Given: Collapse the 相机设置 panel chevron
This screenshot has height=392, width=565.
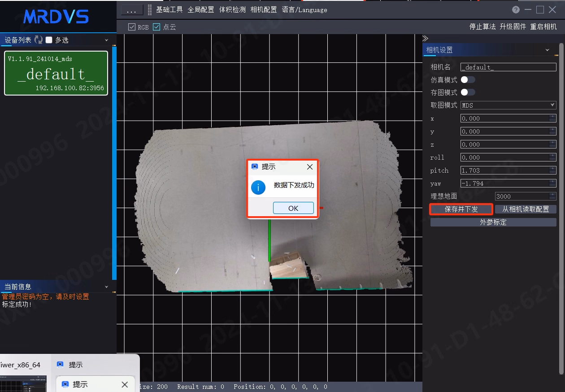Looking at the screenshot, I should tap(547, 50).
